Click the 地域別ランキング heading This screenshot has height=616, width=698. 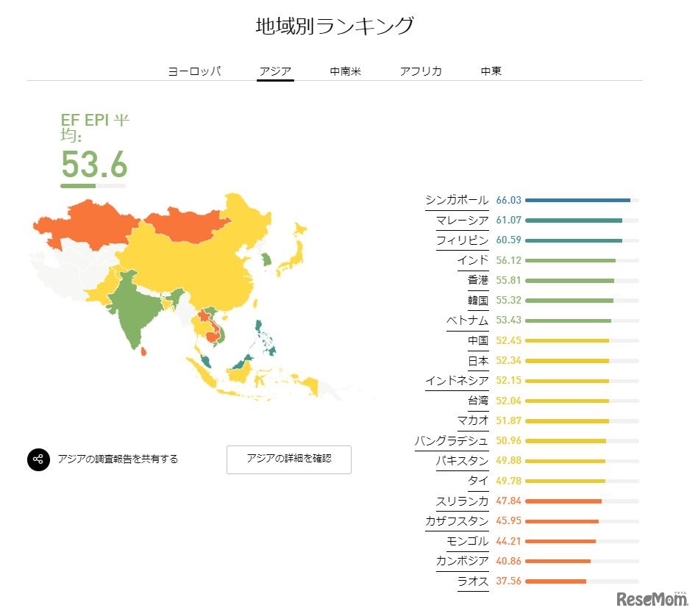point(334,24)
